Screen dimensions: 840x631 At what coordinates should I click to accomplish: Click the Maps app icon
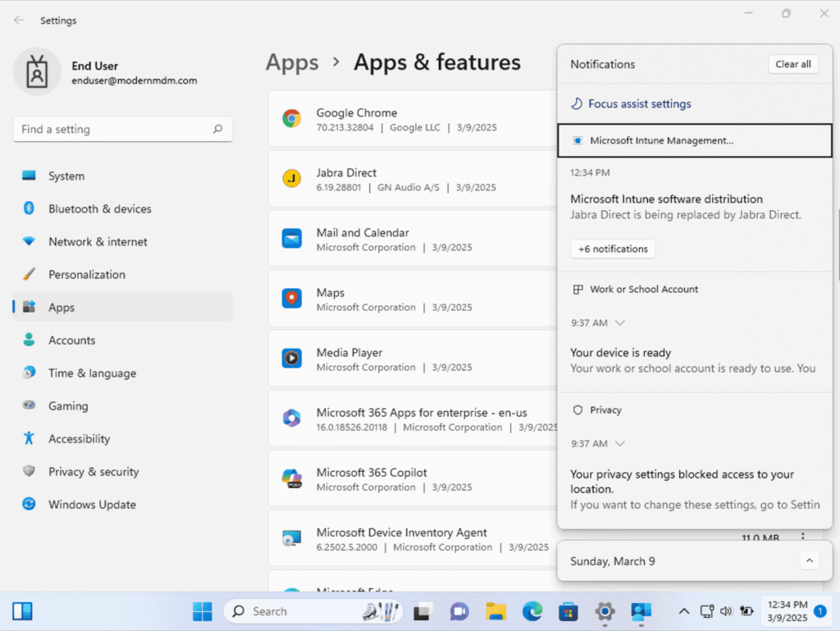[291, 299]
